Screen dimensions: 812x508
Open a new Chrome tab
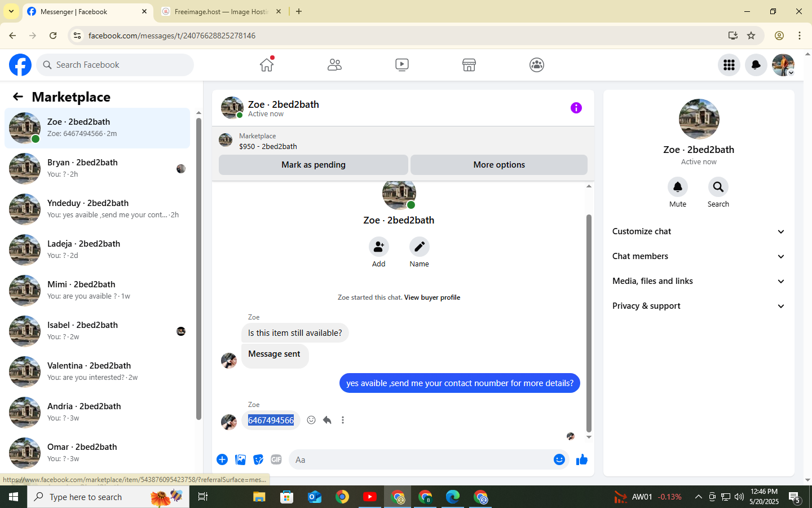click(299, 11)
